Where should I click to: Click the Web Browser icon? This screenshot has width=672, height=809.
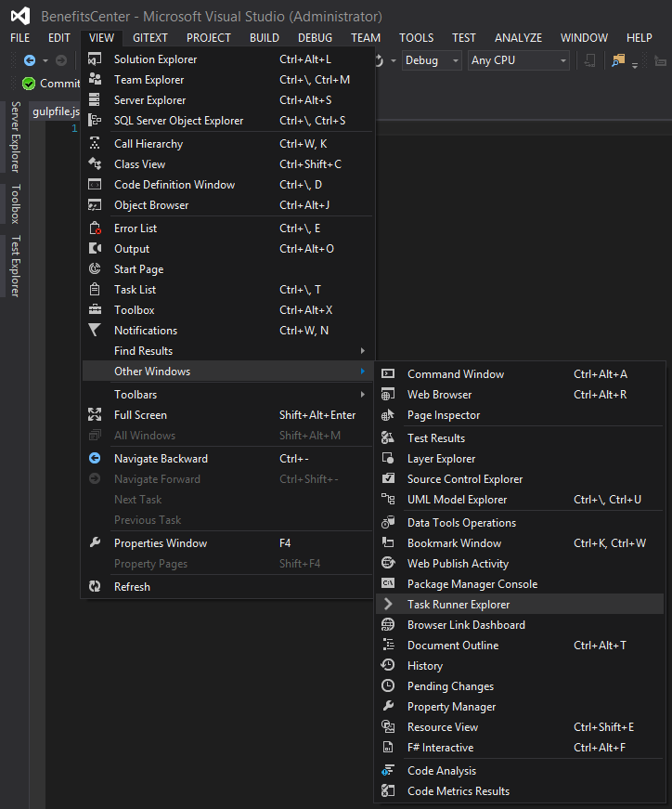(x=388, y=394)
